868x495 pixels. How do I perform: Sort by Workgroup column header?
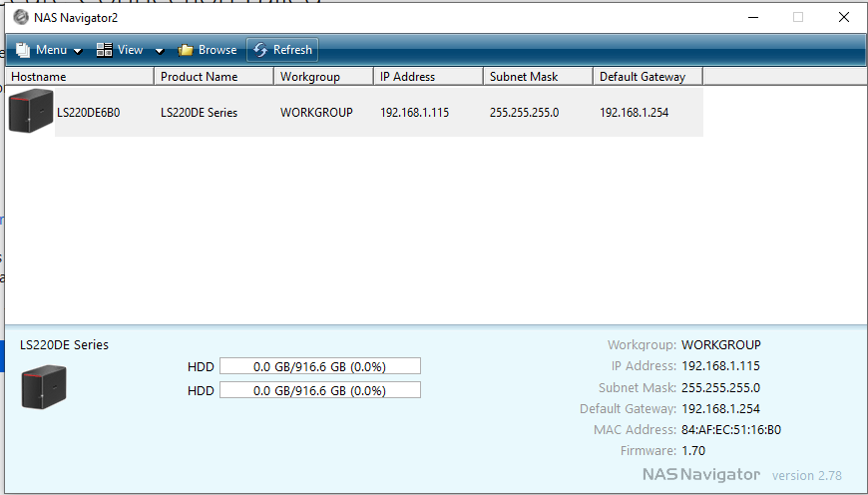[x=324, y=77]
